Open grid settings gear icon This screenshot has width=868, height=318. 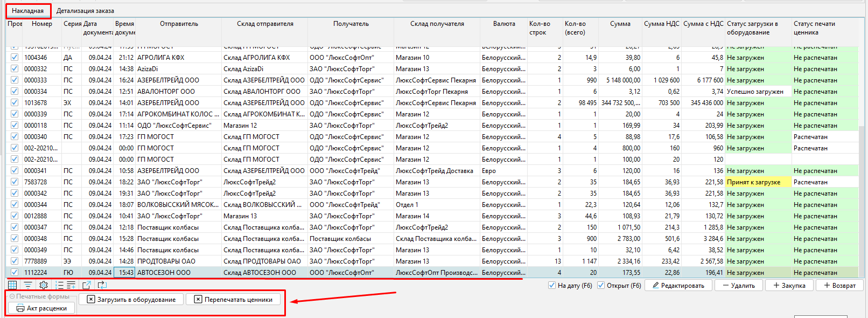44,285
